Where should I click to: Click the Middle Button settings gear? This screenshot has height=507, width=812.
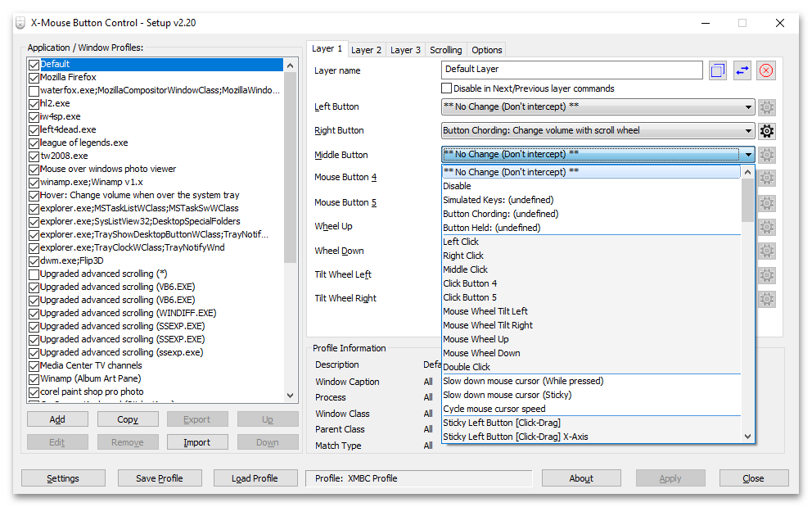(767, 155)
